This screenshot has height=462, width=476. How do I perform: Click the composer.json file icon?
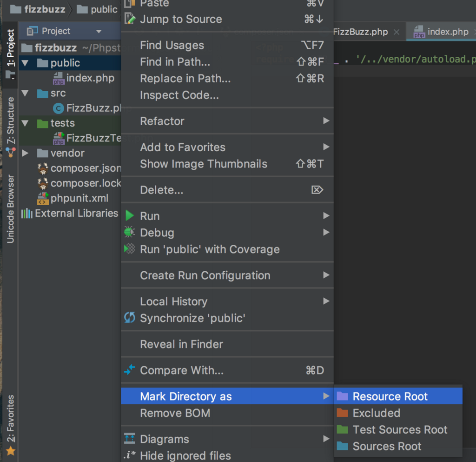(x=43, y=168)
